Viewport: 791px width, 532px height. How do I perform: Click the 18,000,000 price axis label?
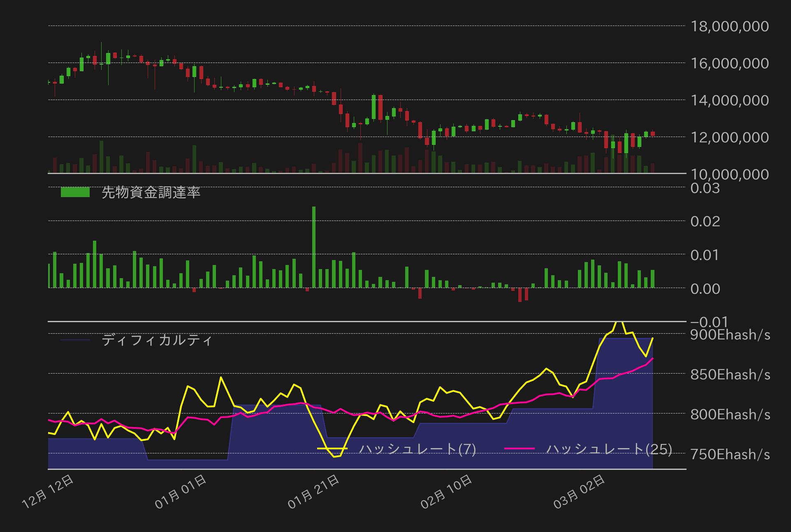pos(731,26)
